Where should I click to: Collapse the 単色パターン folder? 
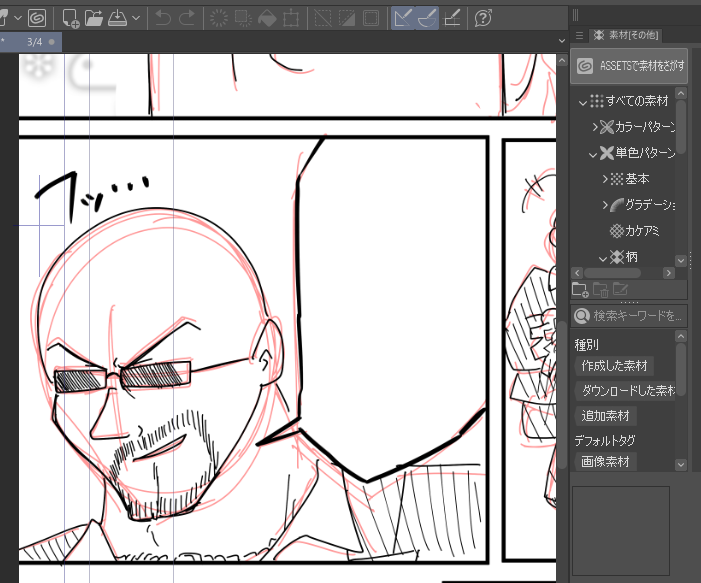point(593,154)
